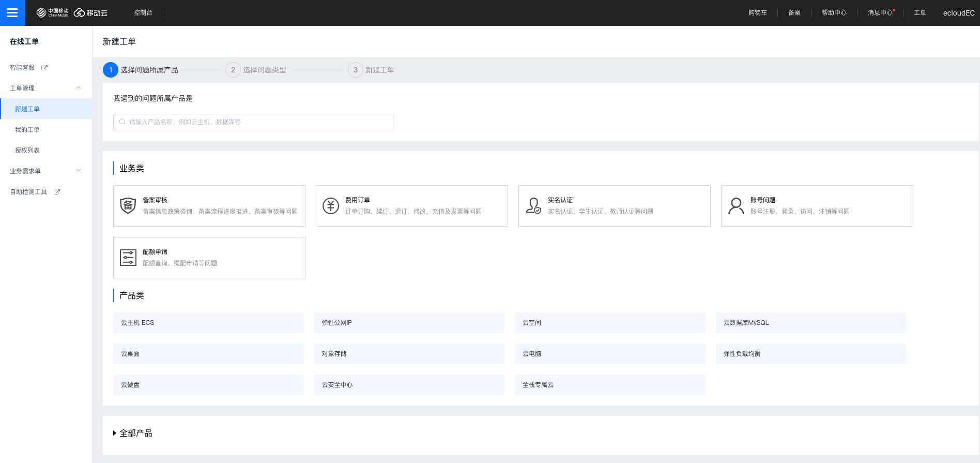980x463 pixels.
Task: Click the 在线工单 sidebar heading
Action: pos(24,41)
